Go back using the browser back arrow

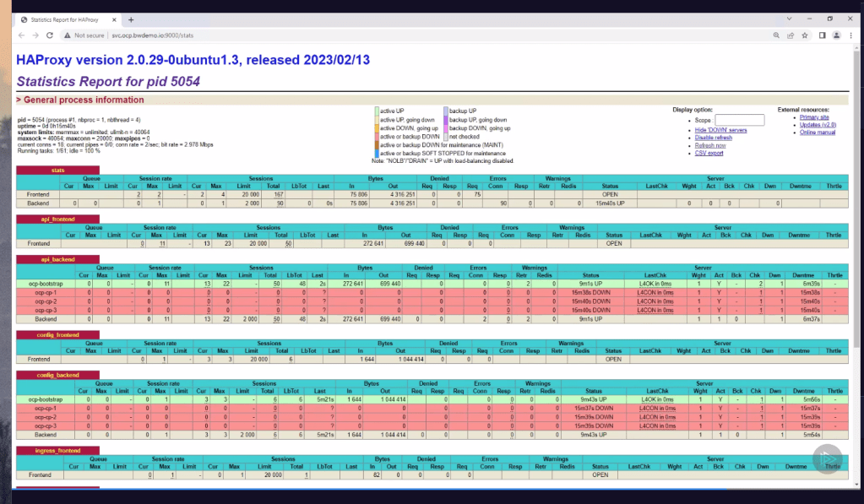point(21,35)
